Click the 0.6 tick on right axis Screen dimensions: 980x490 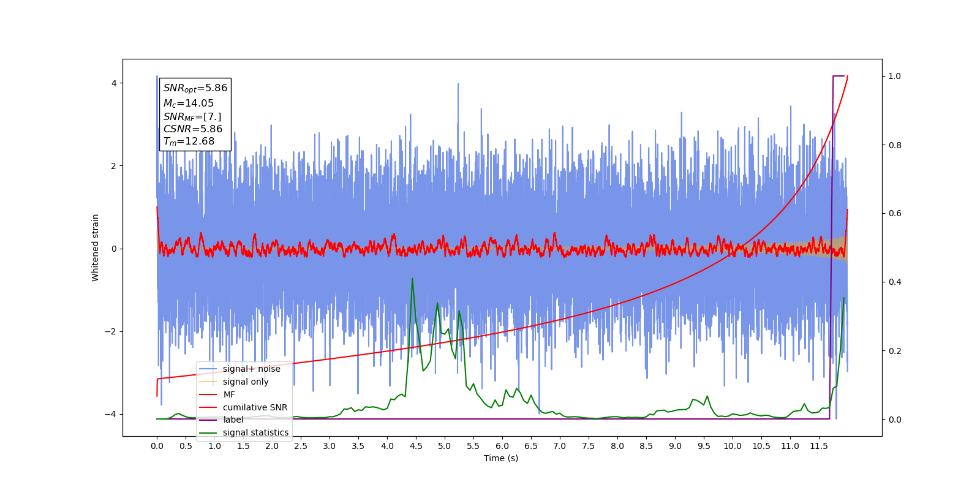pyautogui.click(x=895, y=213)
